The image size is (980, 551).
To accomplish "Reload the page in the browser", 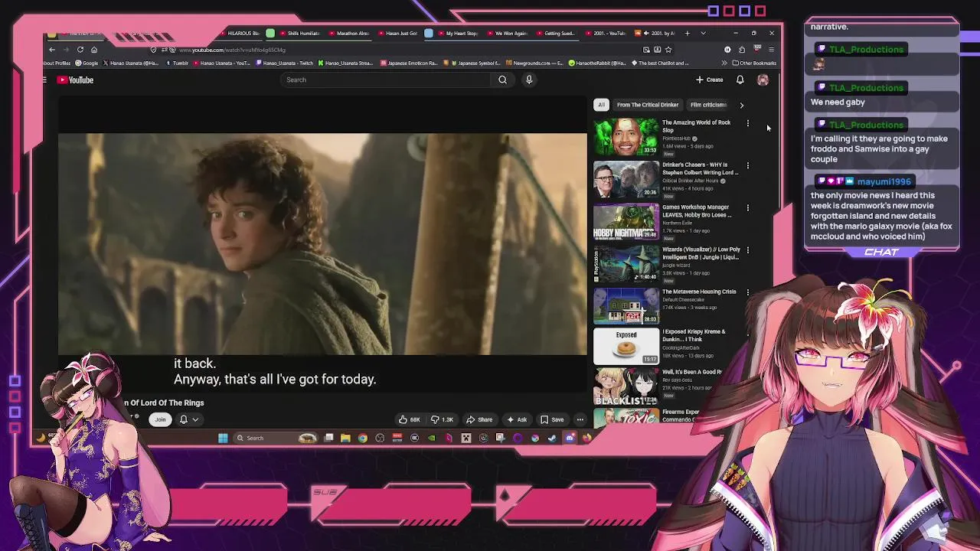I will pyautogui.click(x=80, y=50).
